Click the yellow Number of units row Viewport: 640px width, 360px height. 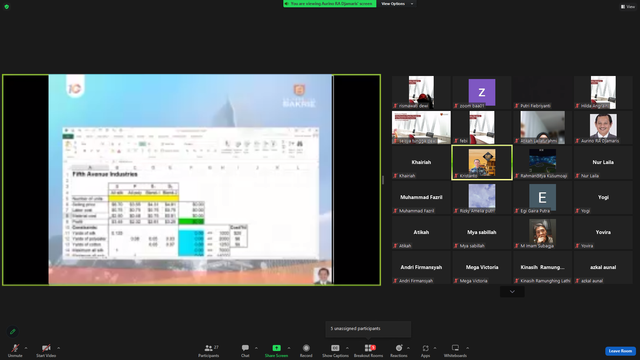[144, 198]
